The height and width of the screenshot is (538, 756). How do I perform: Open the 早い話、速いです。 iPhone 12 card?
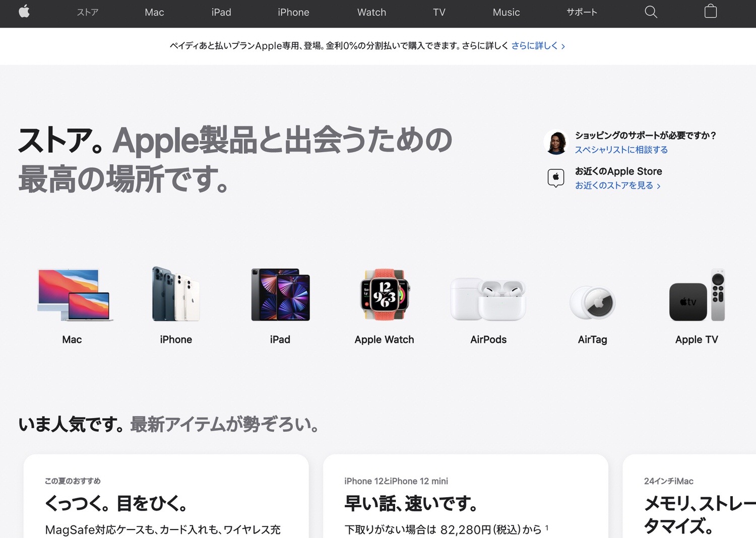click(x=466, y=496)
